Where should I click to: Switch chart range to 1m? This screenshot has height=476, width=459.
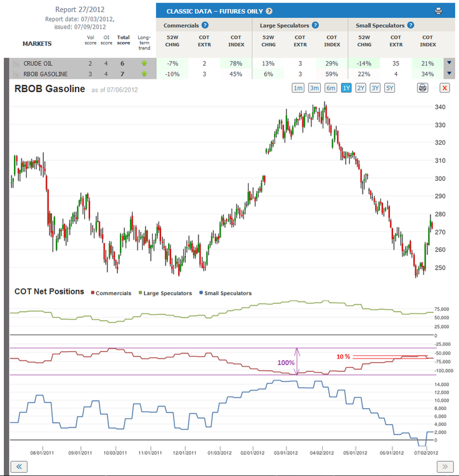click(x=298, y=88)
